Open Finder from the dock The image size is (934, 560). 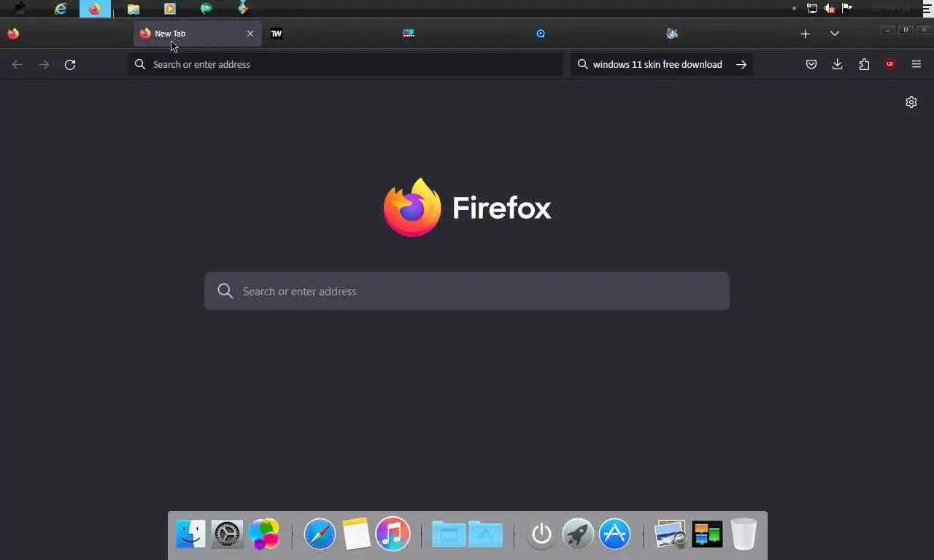point(191,534)
